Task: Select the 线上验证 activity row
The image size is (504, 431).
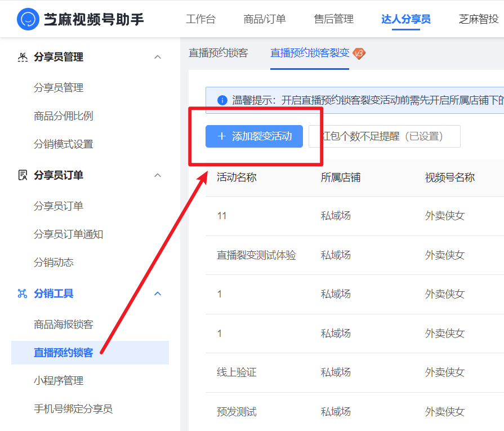Action: [x=237, y=372]
